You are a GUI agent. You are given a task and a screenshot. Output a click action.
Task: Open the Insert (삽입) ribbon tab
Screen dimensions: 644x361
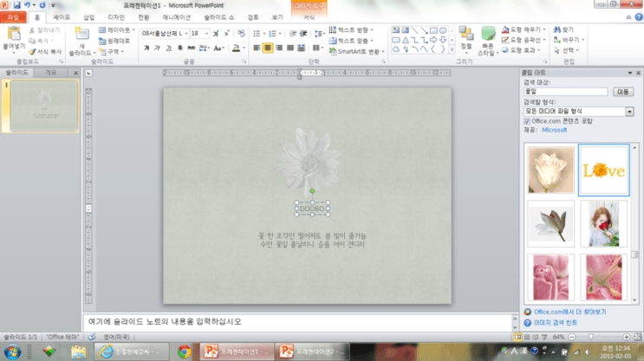[x=89, y=17]
